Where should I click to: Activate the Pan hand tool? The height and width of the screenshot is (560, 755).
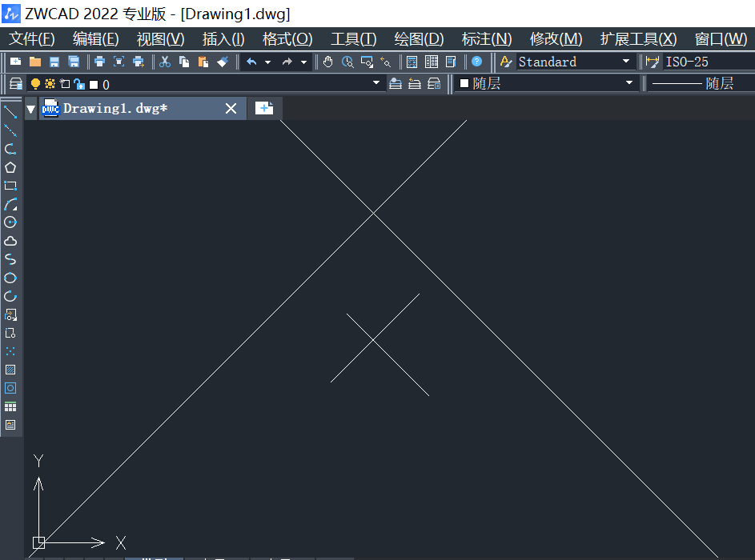tap(328, 62)
